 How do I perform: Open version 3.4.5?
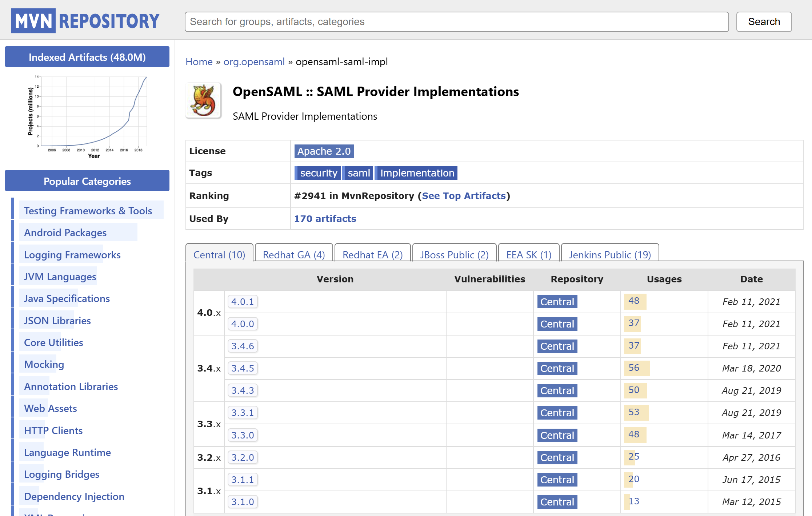tap(243, 368)
